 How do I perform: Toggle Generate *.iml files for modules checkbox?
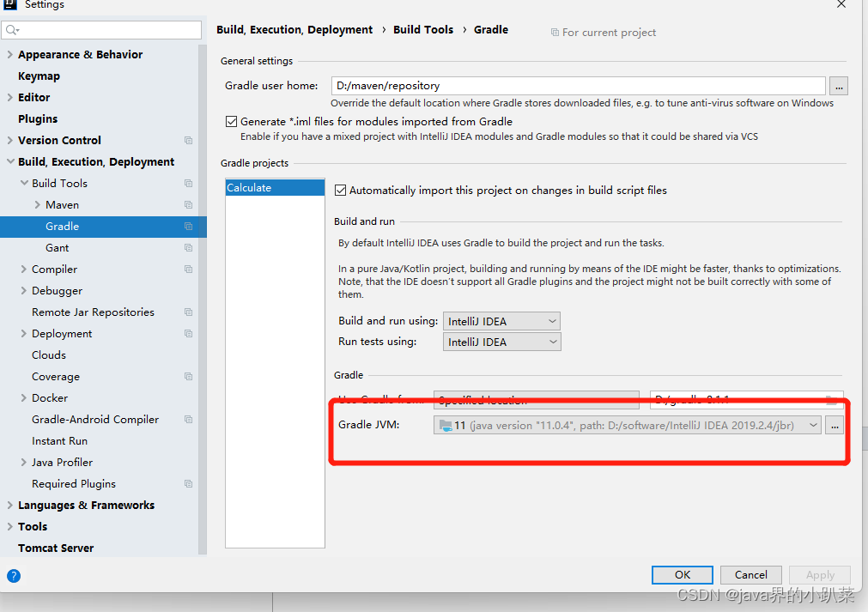click(232, 122)
